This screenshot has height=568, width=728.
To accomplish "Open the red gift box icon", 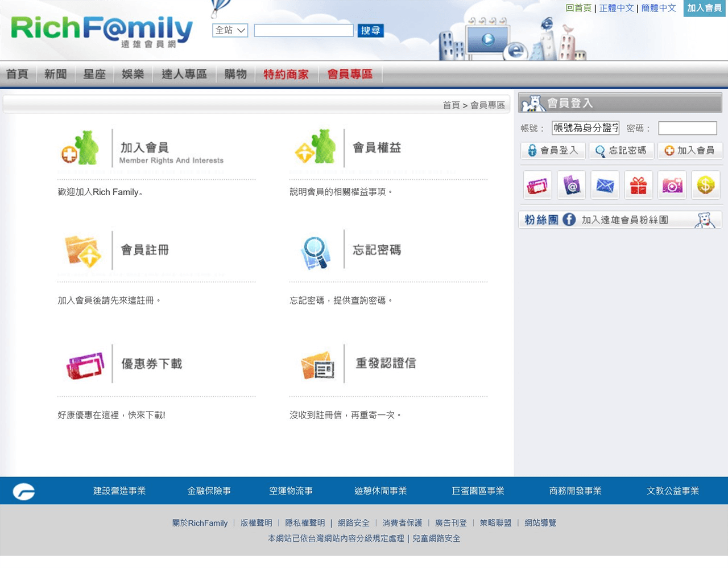I will (638, 185).
